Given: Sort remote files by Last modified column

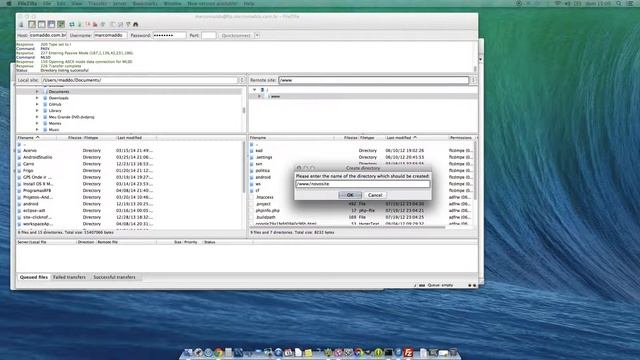Looking at the screenshot, I should coord(416,138).
